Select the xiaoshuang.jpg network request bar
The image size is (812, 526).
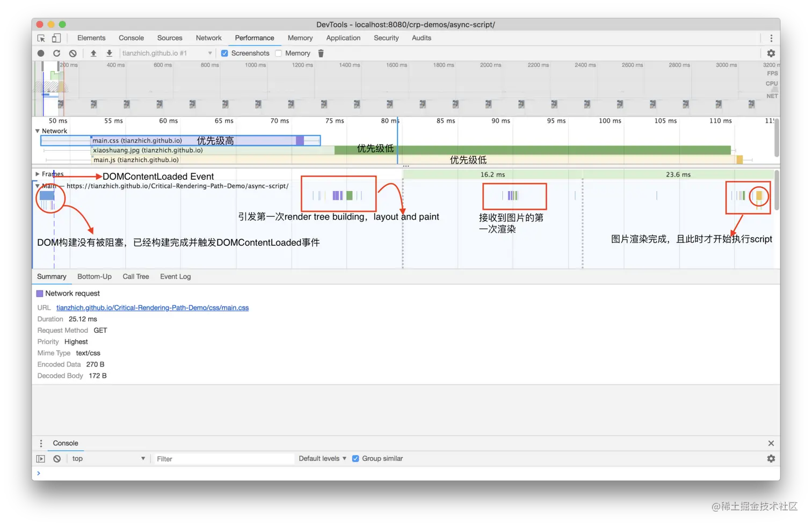coord(411,150)
